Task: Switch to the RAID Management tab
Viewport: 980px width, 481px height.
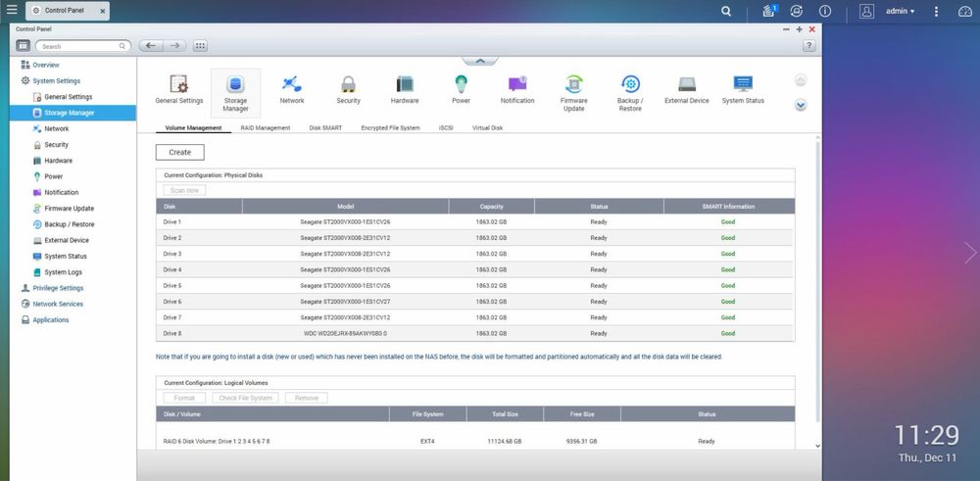Action: (265, 128)
